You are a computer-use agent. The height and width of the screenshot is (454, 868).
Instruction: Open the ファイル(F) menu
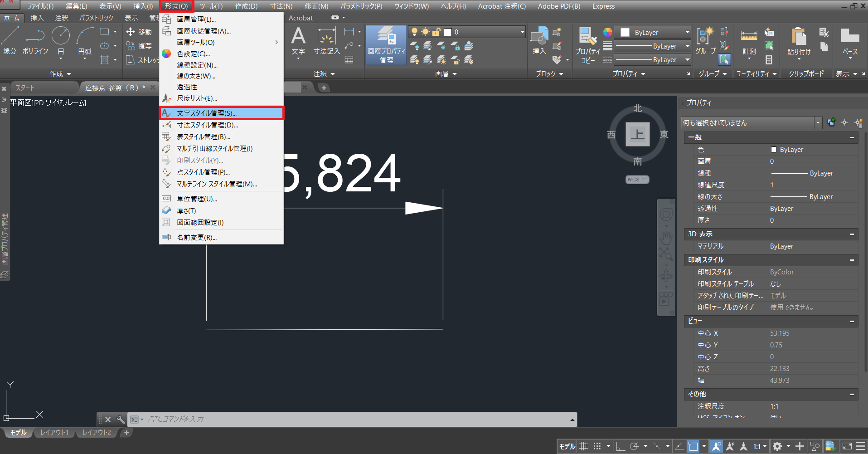(40, 6)
